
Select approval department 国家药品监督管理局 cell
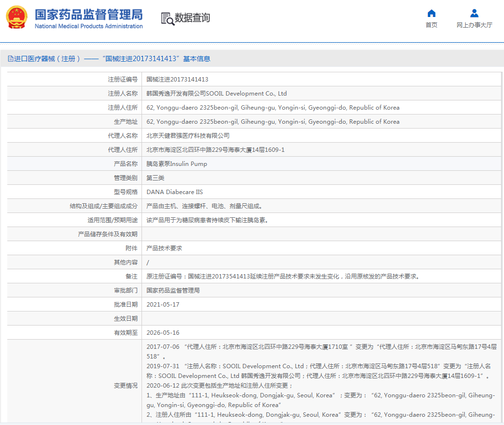(173, 291)
